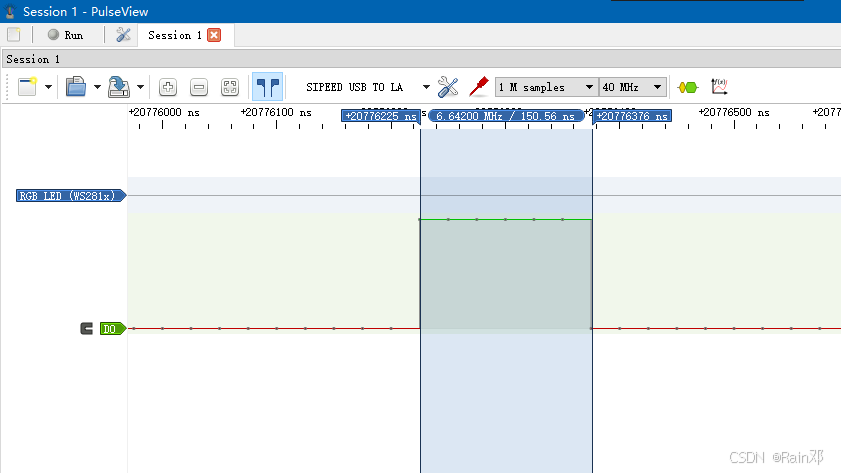This screenshot has height=473, width=841.
Task: Click the New session icon in the top bar
Action: click(x=14, y=35)
